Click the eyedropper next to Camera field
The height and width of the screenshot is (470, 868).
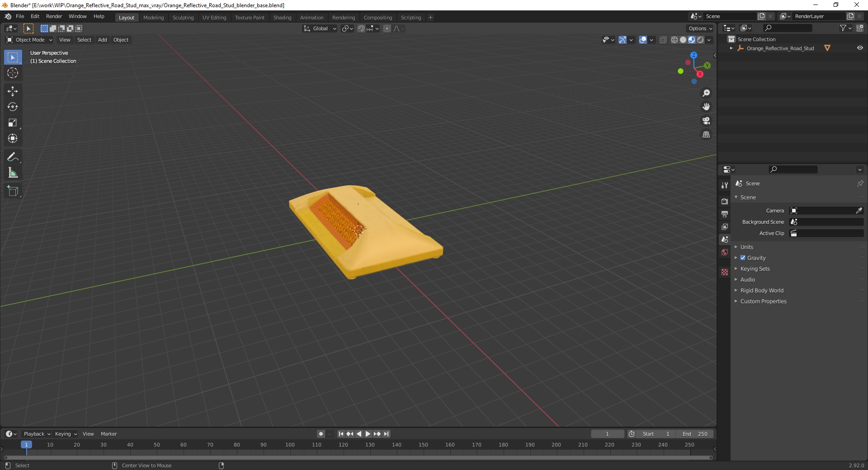coord(859,211)
